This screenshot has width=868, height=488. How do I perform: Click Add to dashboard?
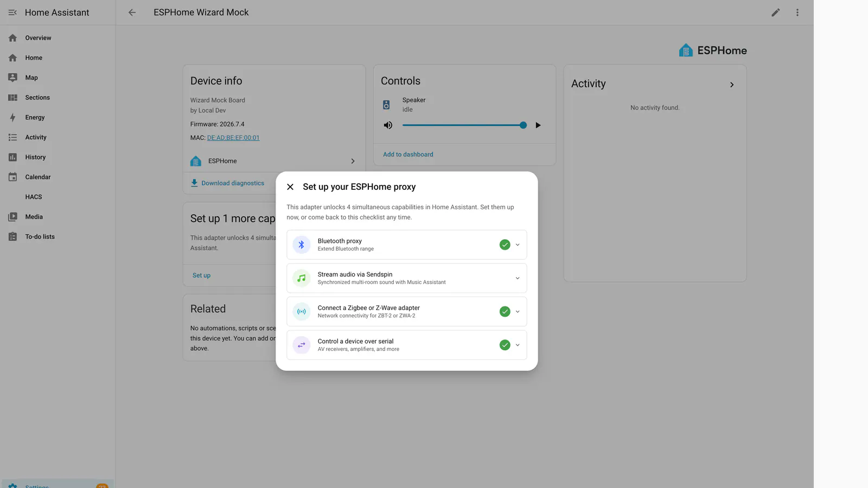click(x=408, y=155)
